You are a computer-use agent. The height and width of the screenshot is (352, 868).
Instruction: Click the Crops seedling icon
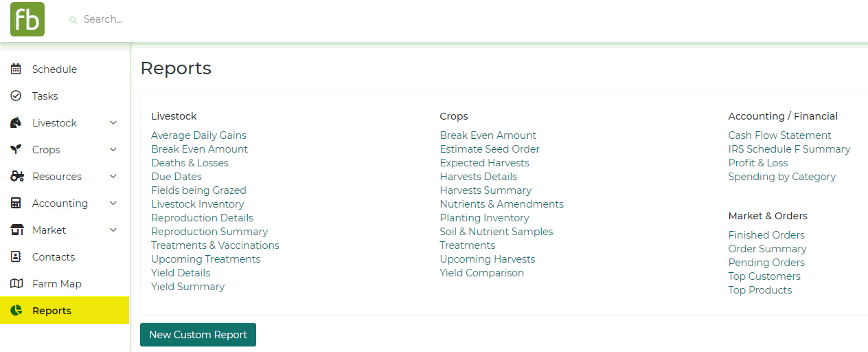(x=16, y=150)
